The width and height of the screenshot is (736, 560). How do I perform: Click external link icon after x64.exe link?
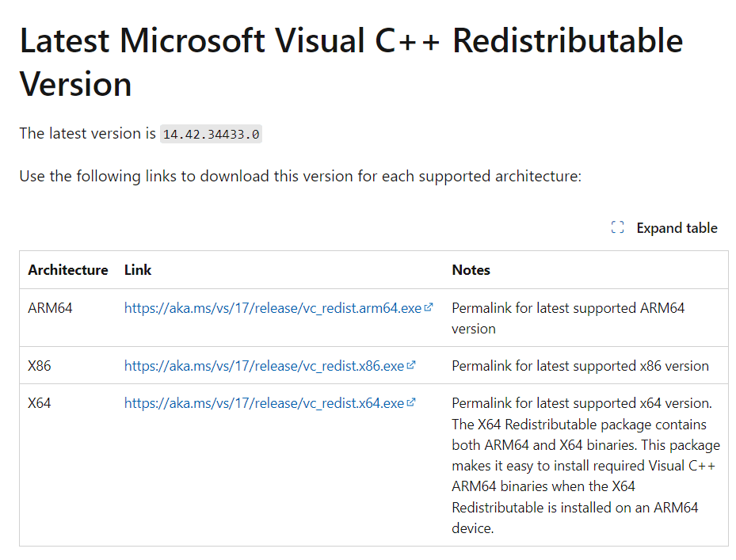tap(411, 402)
